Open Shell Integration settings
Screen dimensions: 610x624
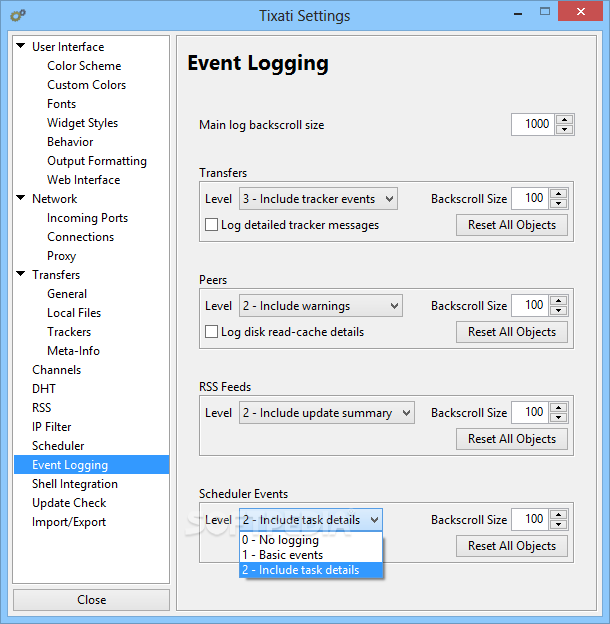click(75, 484)
